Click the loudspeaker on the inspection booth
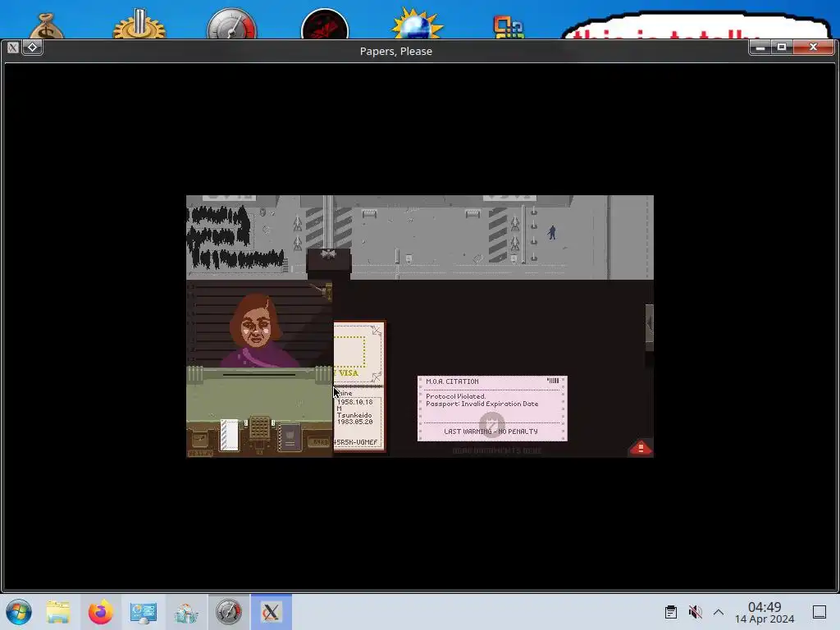Viewport: 840px width, 630px height. coord(328,253)
